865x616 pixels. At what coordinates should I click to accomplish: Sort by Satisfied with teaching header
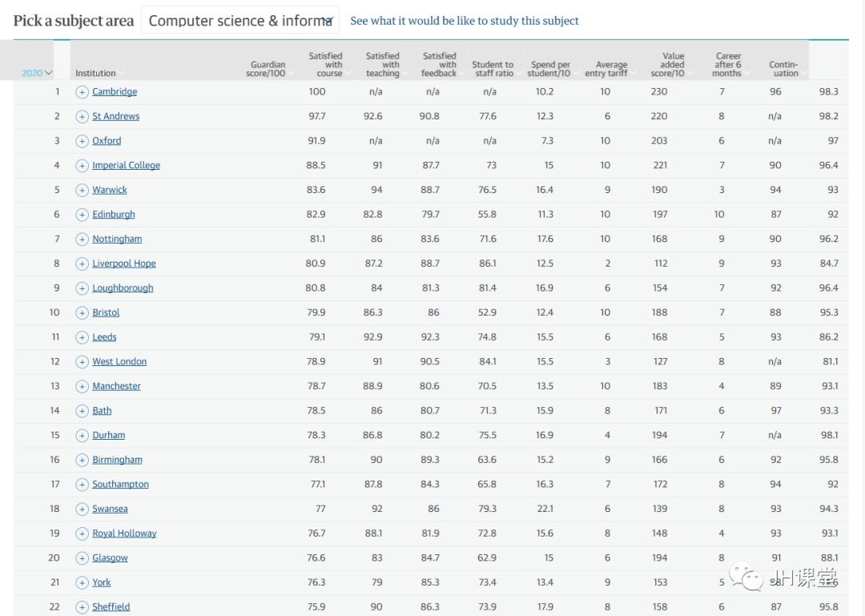[x=383, y=65]
